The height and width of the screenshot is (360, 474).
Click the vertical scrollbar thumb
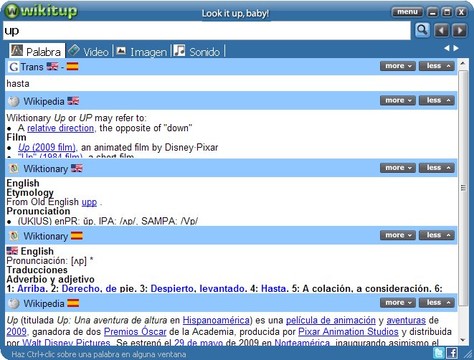click(x=463, y=188)
